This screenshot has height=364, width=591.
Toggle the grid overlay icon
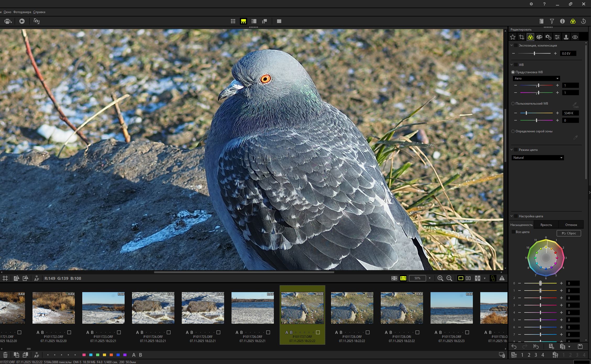click(5, 278)
